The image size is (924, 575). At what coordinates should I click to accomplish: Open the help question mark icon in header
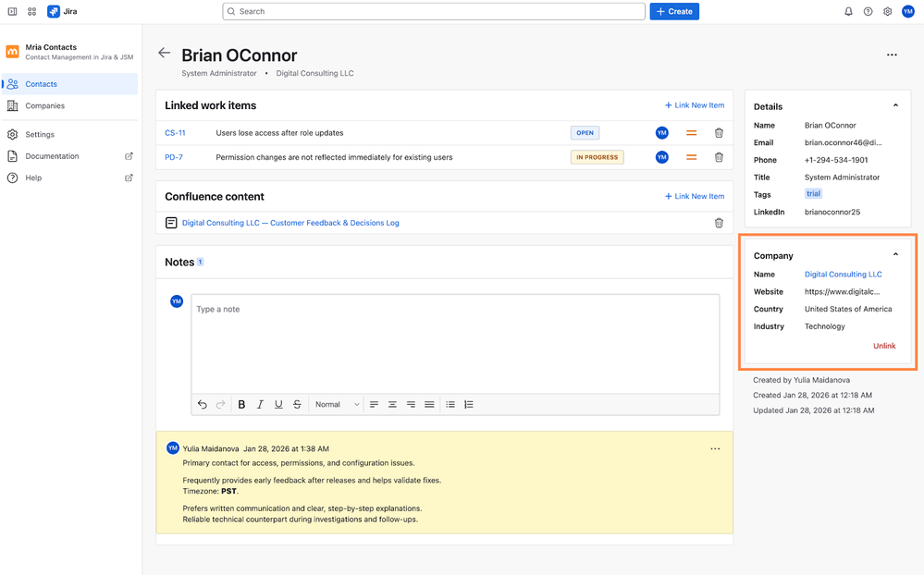pyautogui.click(x=868, y=11)
